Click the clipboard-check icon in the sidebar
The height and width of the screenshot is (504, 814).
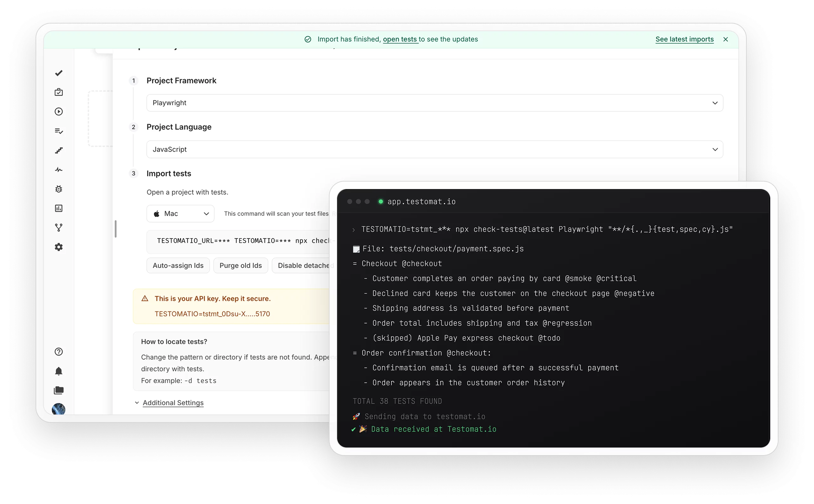59,92
